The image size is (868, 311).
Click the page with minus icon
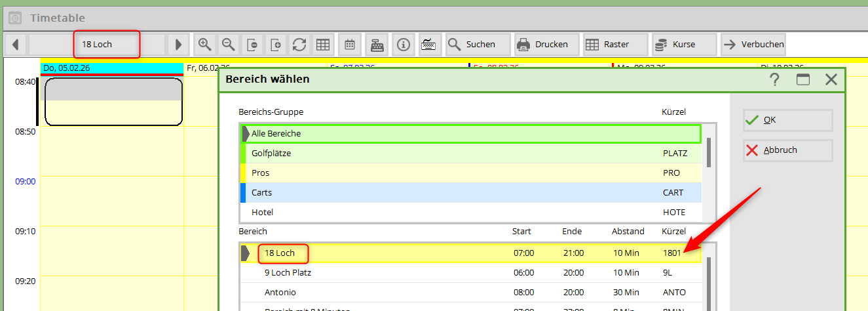click(x=252, y=45)
